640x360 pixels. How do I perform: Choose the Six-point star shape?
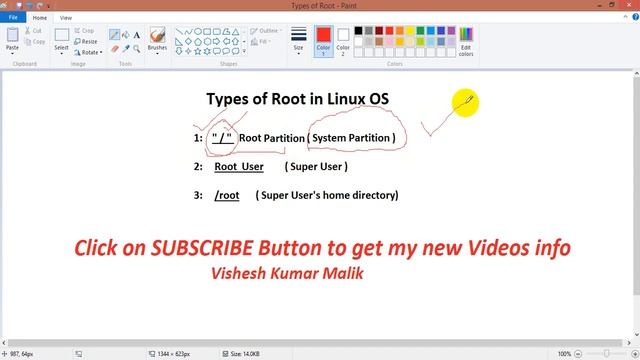pos(207,51)
